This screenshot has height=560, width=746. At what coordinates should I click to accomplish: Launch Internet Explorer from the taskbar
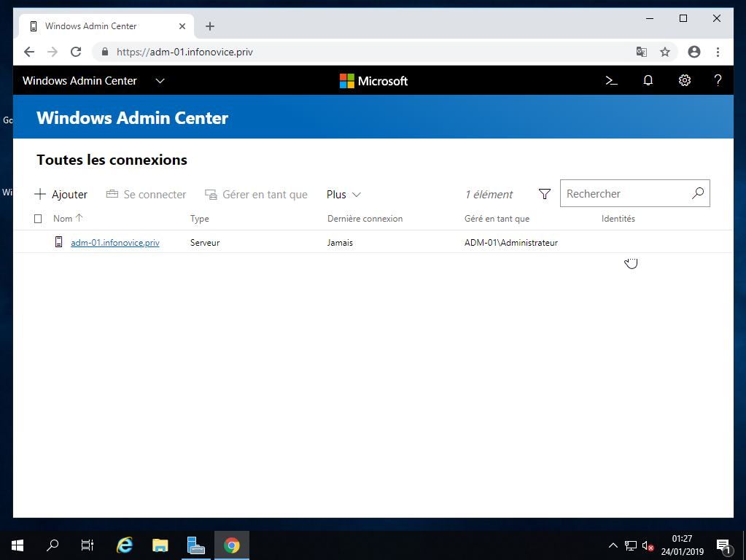125,545
